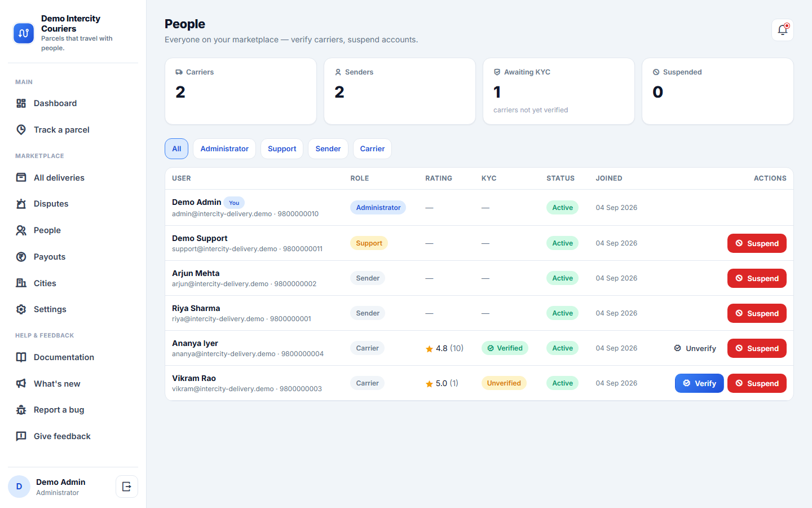
Task: Click the Senders count card
Action: [400, 91]
